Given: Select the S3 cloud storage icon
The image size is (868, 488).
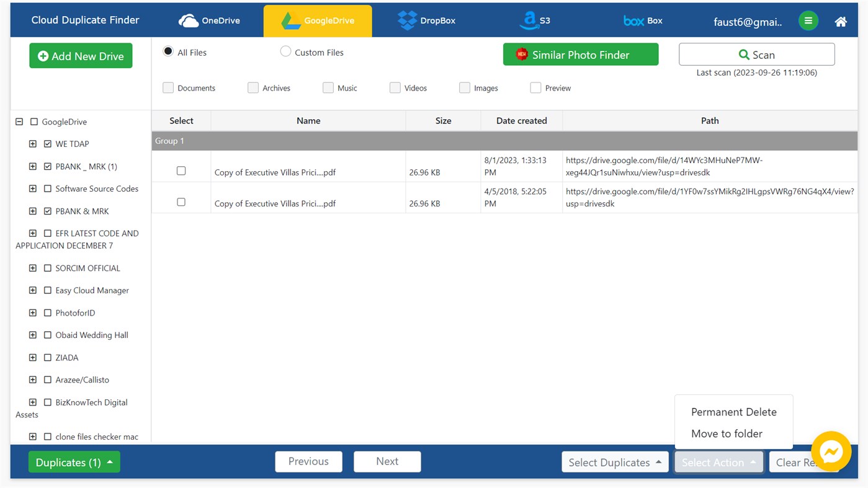Looking at the screenshot, I should click(534, 20).
